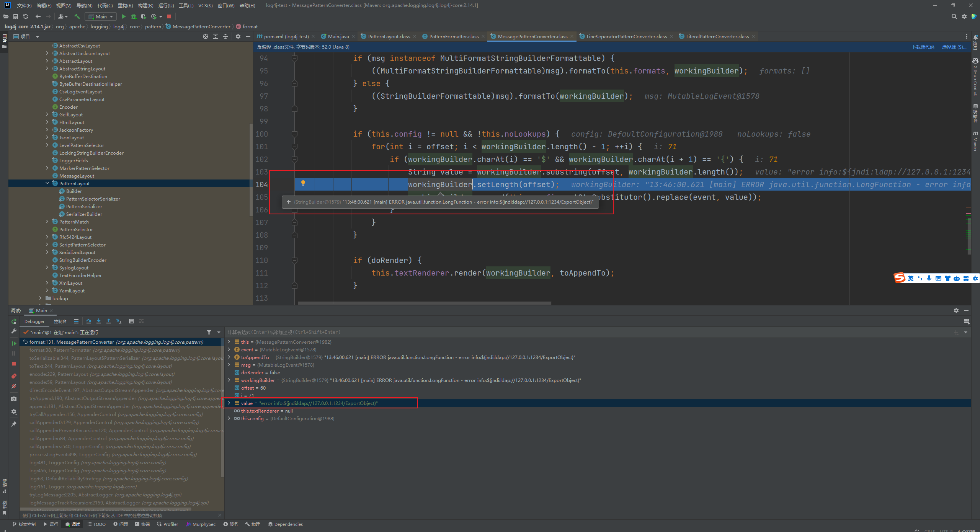The width and height of the screenshot is (980, 532).
Task: Open project panel gear options
Action: pyautogui.click(x=238, y=36)
